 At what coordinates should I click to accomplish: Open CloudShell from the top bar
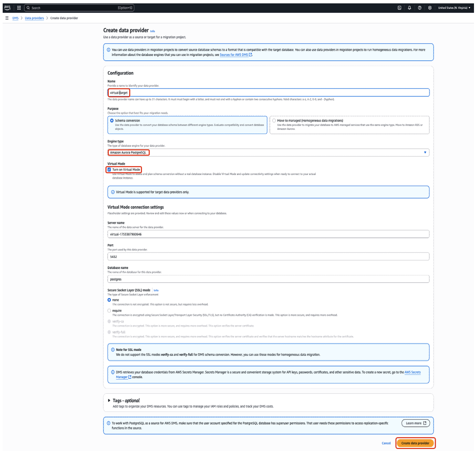point(399,8)
